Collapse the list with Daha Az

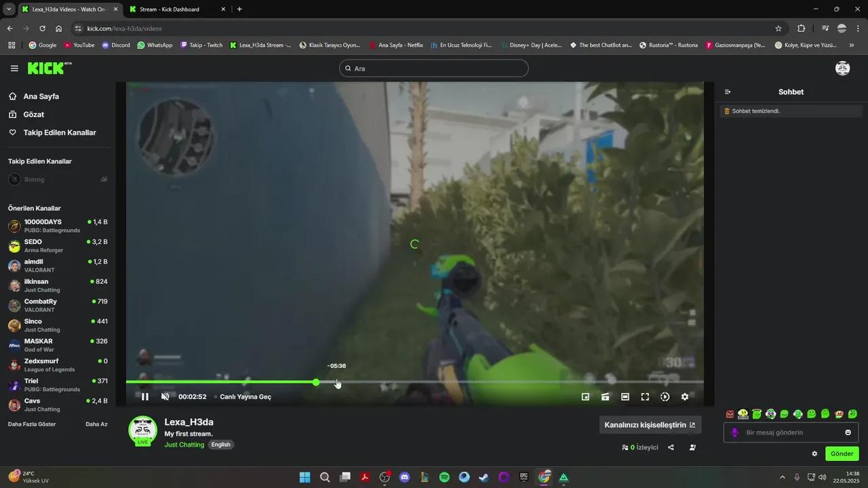click(x=96, y=424)
